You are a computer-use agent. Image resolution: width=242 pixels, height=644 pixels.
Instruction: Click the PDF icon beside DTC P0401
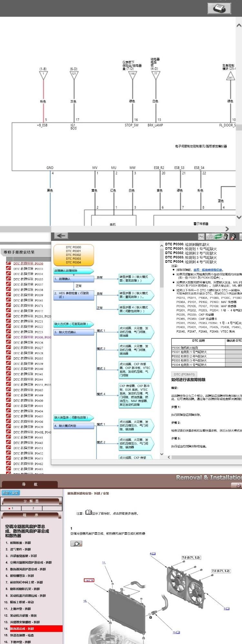8,406
